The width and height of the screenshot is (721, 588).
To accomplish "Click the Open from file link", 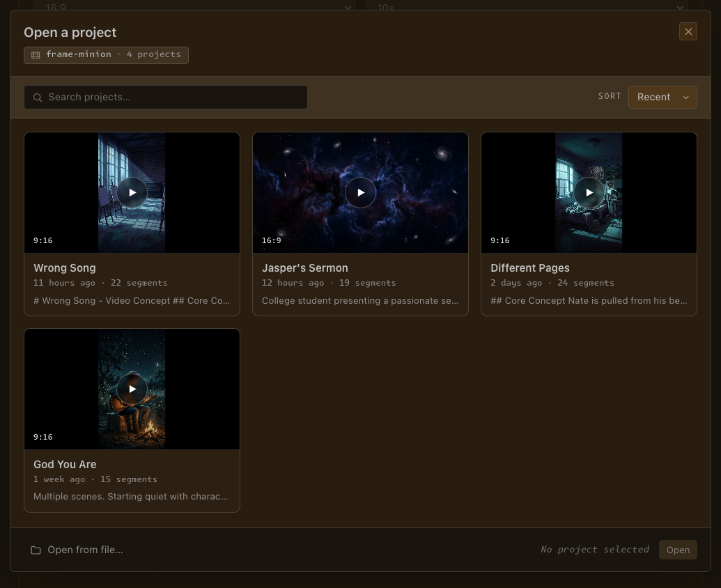I will pyautogui.click(x=77, y=550).
